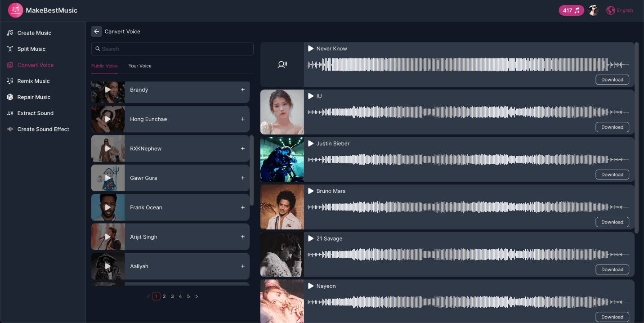Download the Justin Bieber track
Viewport: 644px width, 323px height.
612,175
